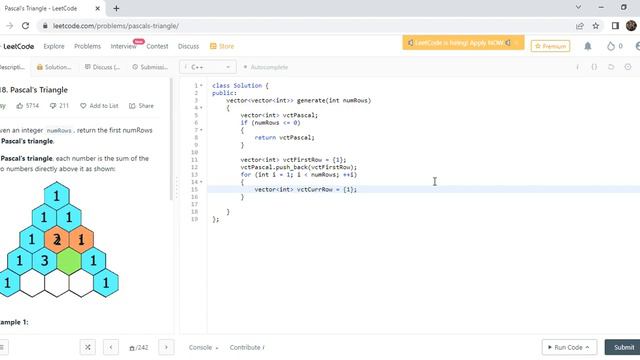Open the browser tab search chevron
Image resolution: width=640 pixels, height=360 pixels.
coord(578,7)
